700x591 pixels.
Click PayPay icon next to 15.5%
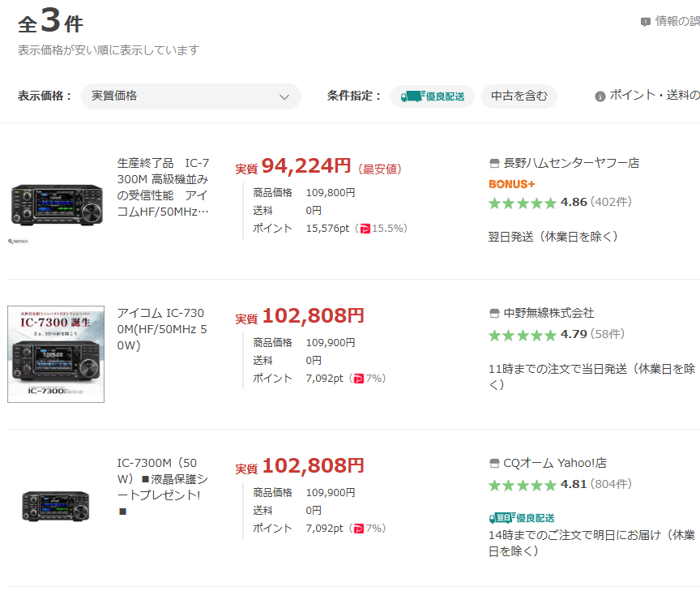point(364,229)
